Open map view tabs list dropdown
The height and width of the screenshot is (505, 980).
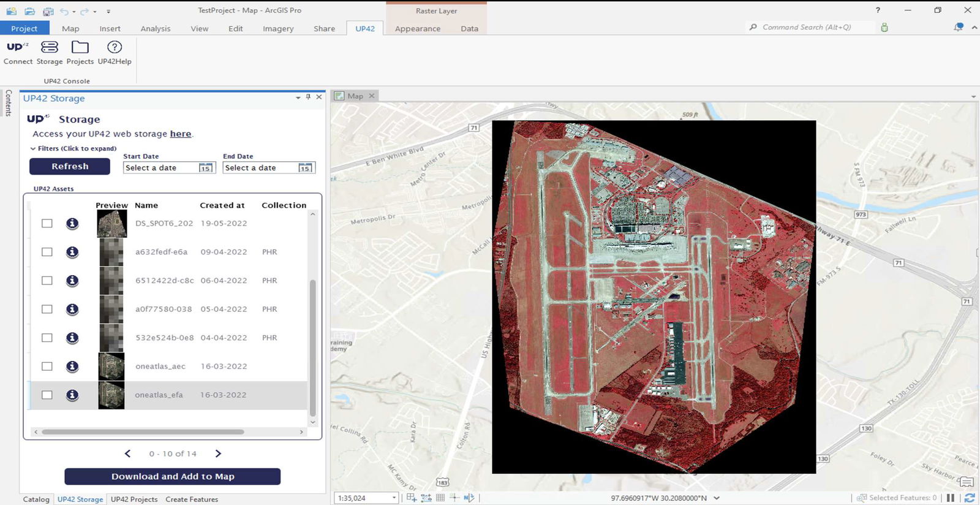[973, 97]
